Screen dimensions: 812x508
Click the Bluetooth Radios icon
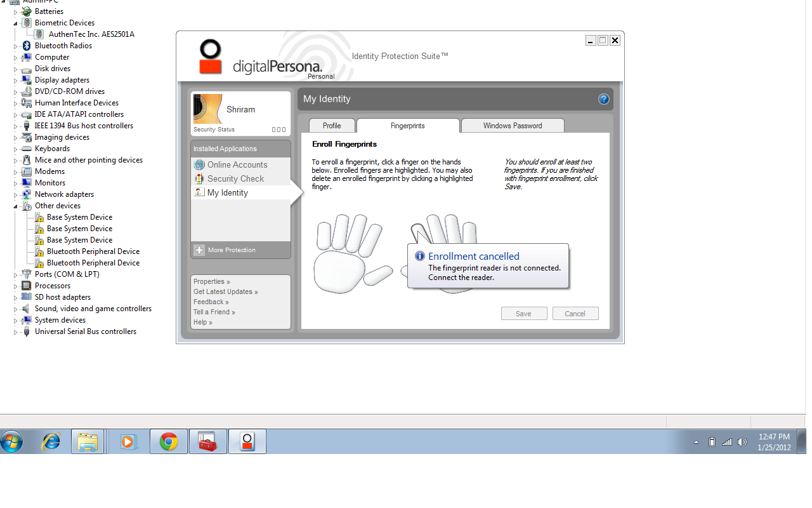[27, 46]
